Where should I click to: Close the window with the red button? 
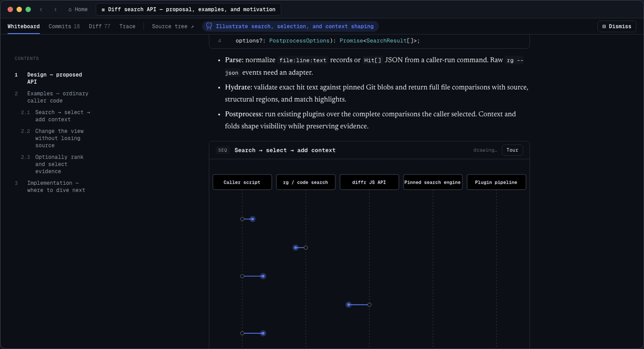(x=10, y=9)
